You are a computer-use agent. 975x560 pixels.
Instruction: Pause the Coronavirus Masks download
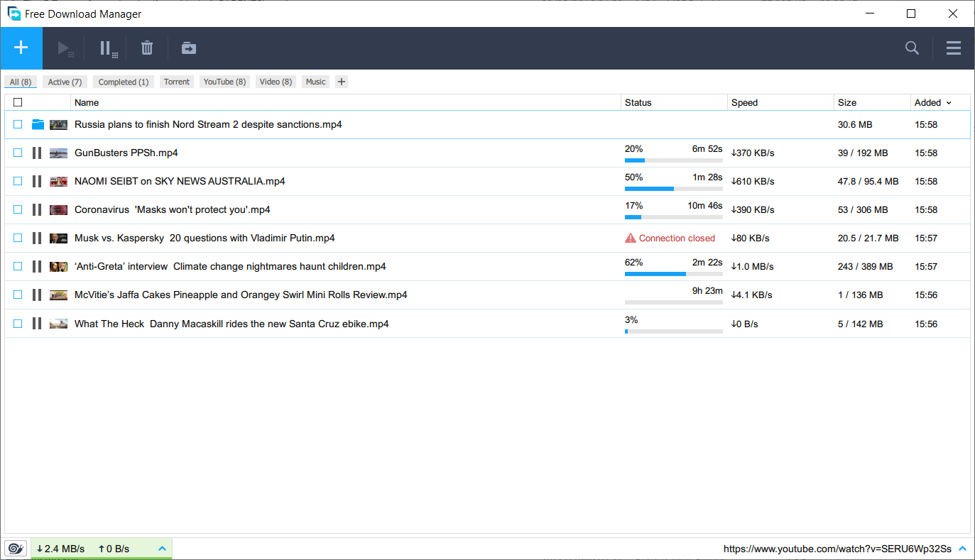(x=37, y=209)
